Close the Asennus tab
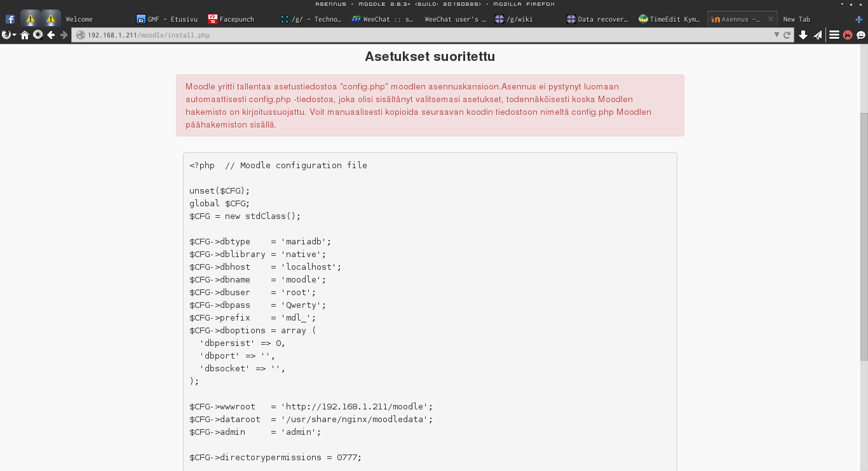Image resolution: width=868 pixels, height=471 pixels. coord(771,19)
